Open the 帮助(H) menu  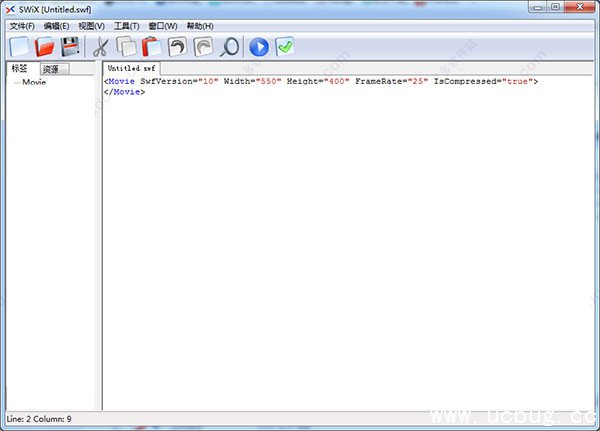point(200,25)
